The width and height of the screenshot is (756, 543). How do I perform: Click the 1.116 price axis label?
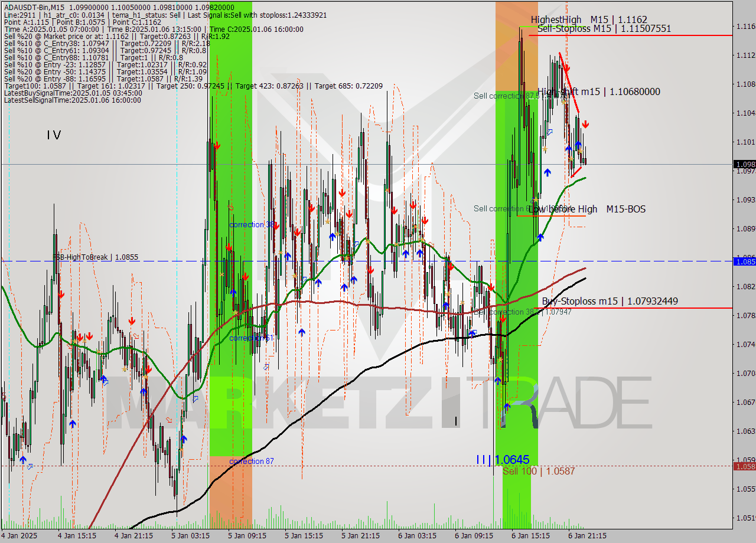coord(747,27)
